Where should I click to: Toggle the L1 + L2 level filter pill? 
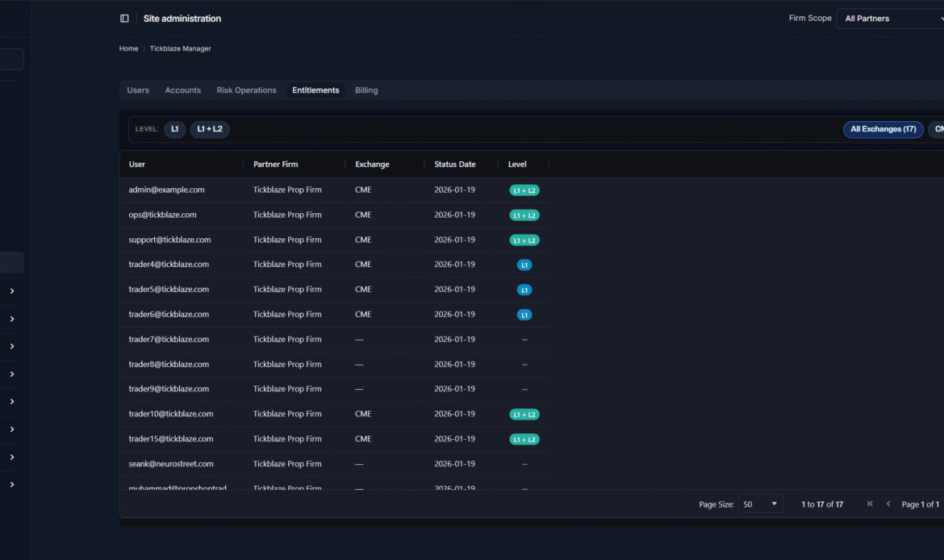point(210,129)
